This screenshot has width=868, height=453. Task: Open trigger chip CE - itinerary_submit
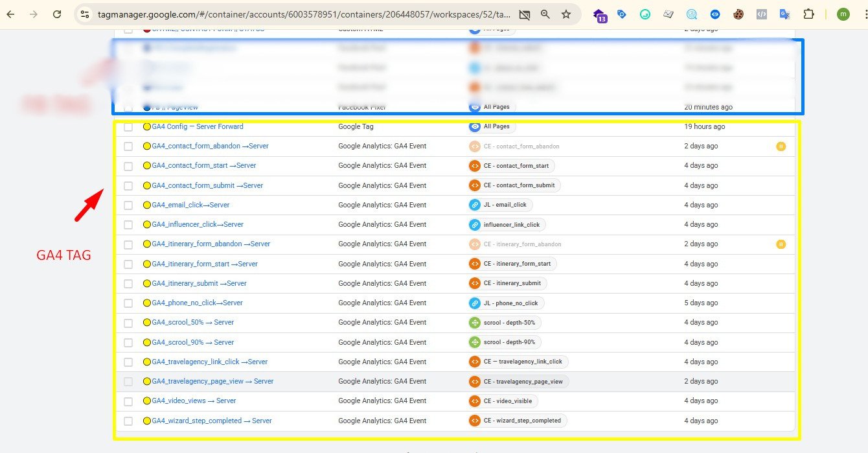pos(507,283)
